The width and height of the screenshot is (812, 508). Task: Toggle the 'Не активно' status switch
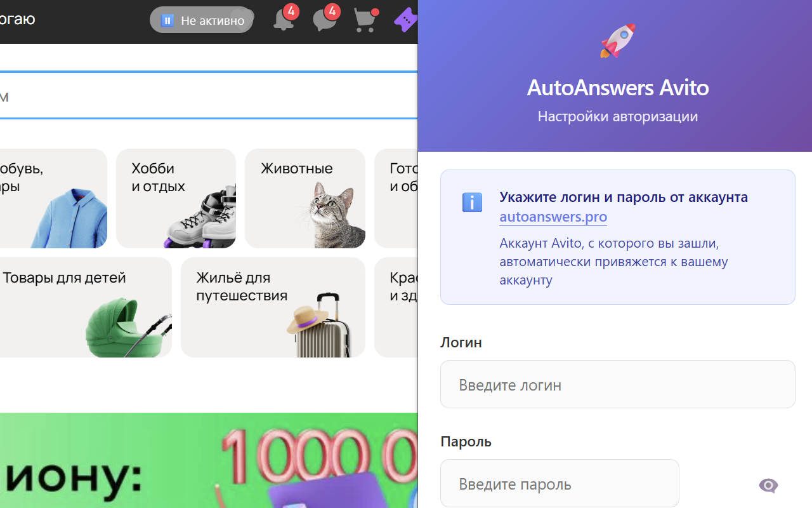(x=202, y=20)
